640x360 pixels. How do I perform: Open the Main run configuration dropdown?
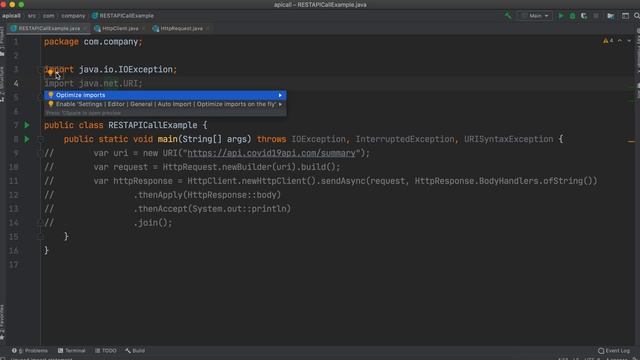tap(536, 16)
